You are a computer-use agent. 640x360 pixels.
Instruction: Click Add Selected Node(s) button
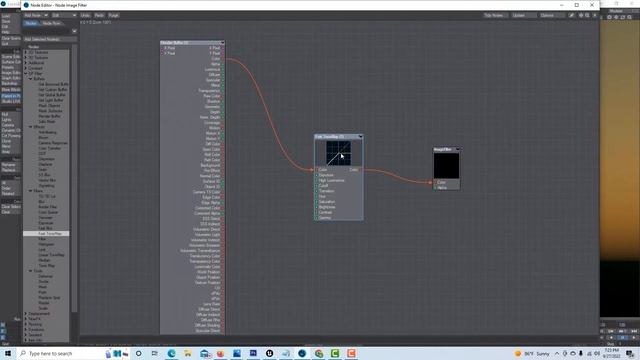tap(50, 39)
